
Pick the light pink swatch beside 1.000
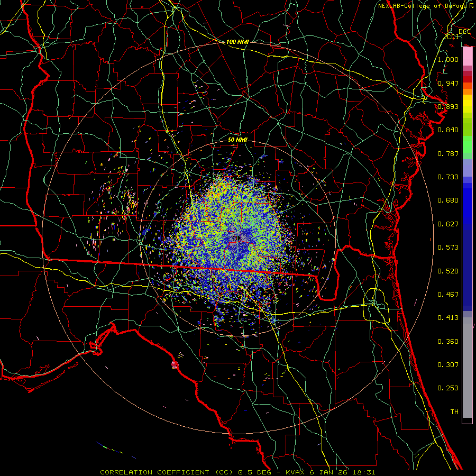(x=467, y=57)
